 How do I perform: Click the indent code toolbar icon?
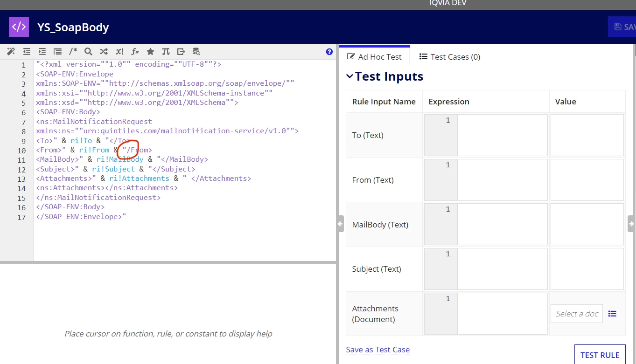tap(42, 52)
